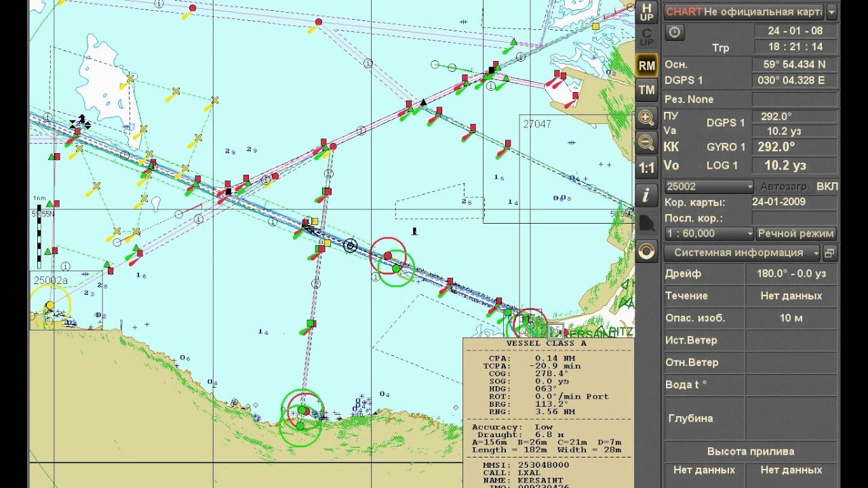Click the empty Посл. кор. field
The width and height of the screenshot is (868, 488).
tap(795, 218)
